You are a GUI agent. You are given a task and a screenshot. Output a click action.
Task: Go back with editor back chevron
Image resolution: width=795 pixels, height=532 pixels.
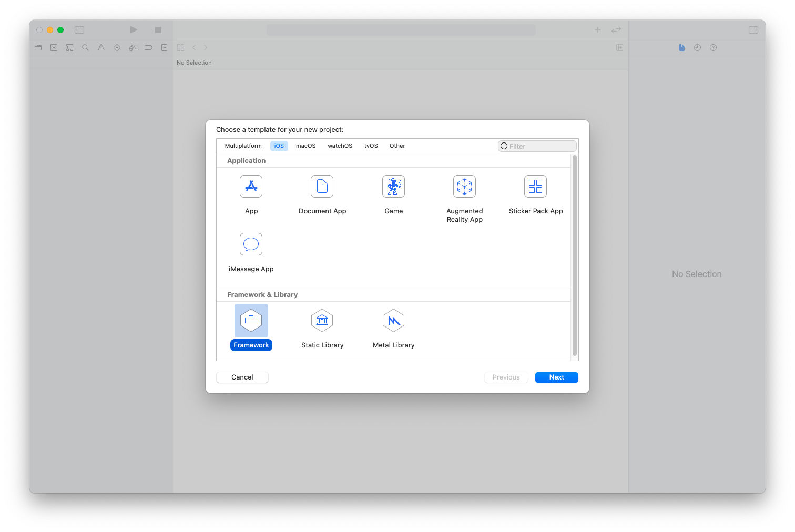(x=194, y=47)
